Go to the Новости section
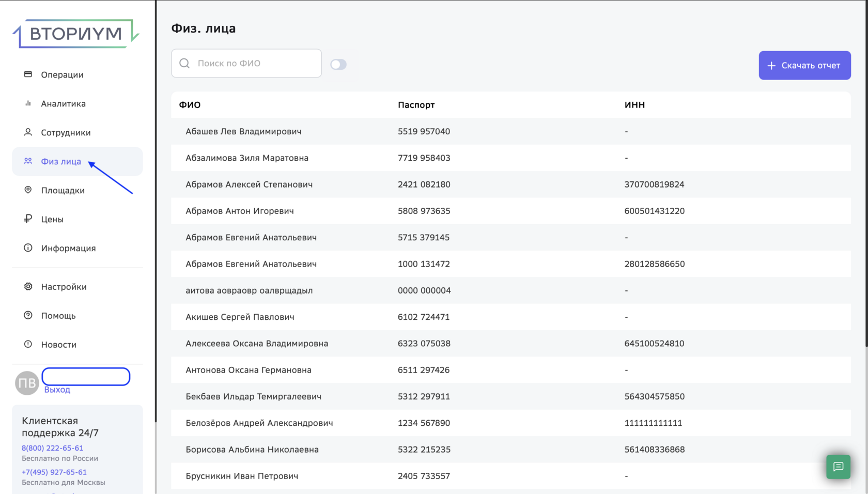 click(x=58, y=345)
